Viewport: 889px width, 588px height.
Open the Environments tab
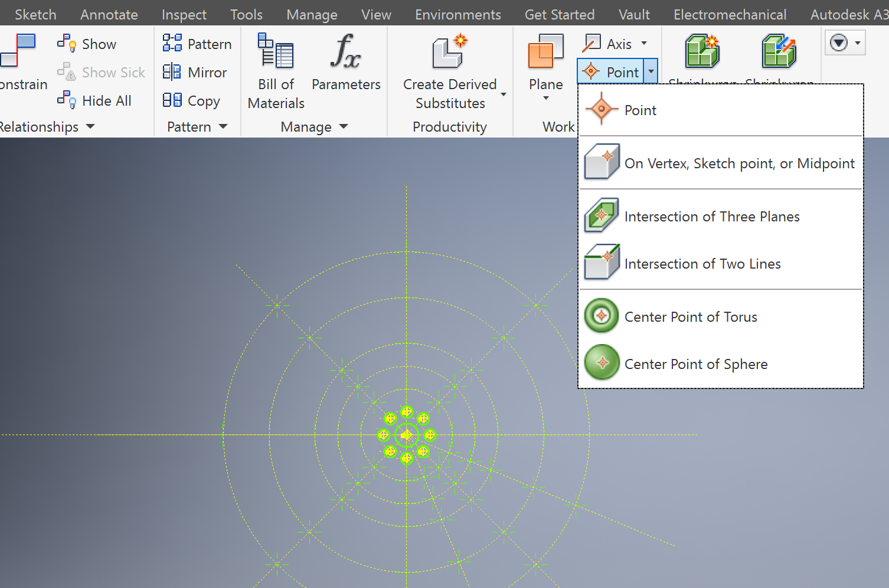pyautogui.click(x=458, y=14)
